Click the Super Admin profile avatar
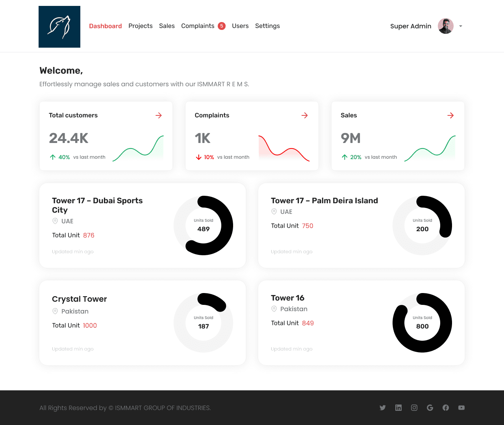Image resolution: width=504 pixels, height=425 pixels. coord(446,26)
